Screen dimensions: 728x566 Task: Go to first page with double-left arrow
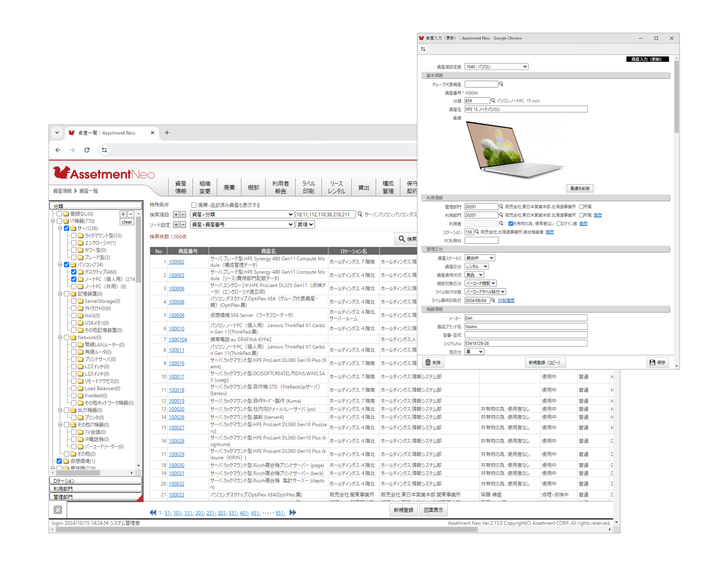pyautogui.click(x=153, y=513)
